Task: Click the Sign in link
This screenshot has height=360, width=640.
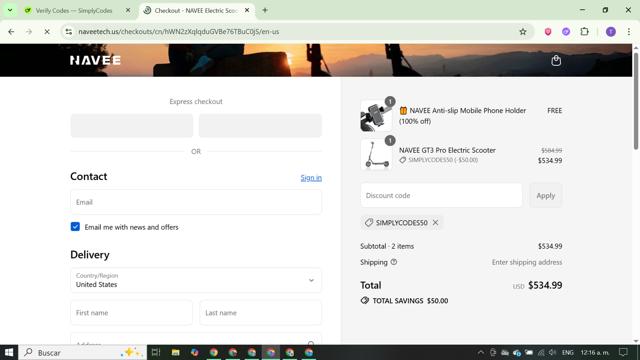Action: click(x=311, y=178)
